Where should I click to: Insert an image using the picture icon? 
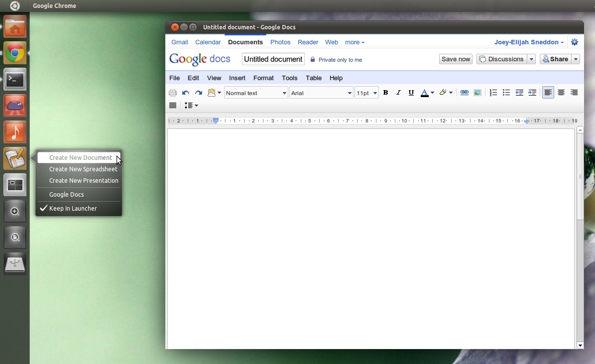477,93
